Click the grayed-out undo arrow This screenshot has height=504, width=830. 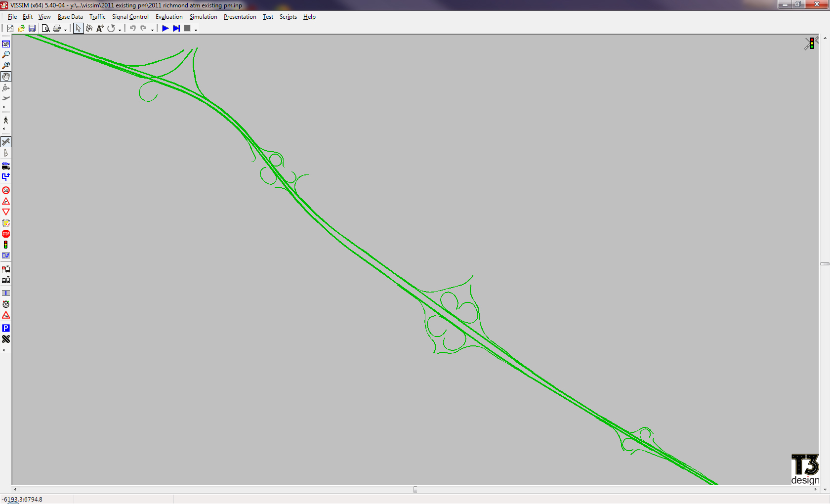pos(132,29)
